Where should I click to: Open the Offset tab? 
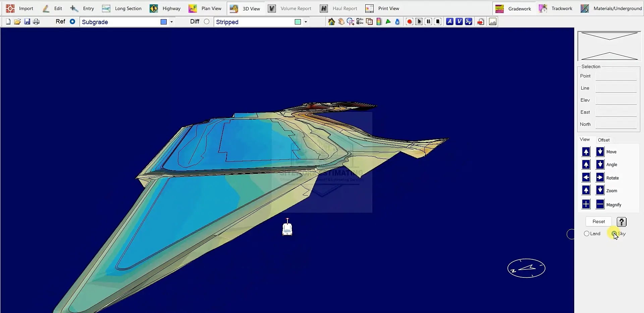click(x=604, y=140)
